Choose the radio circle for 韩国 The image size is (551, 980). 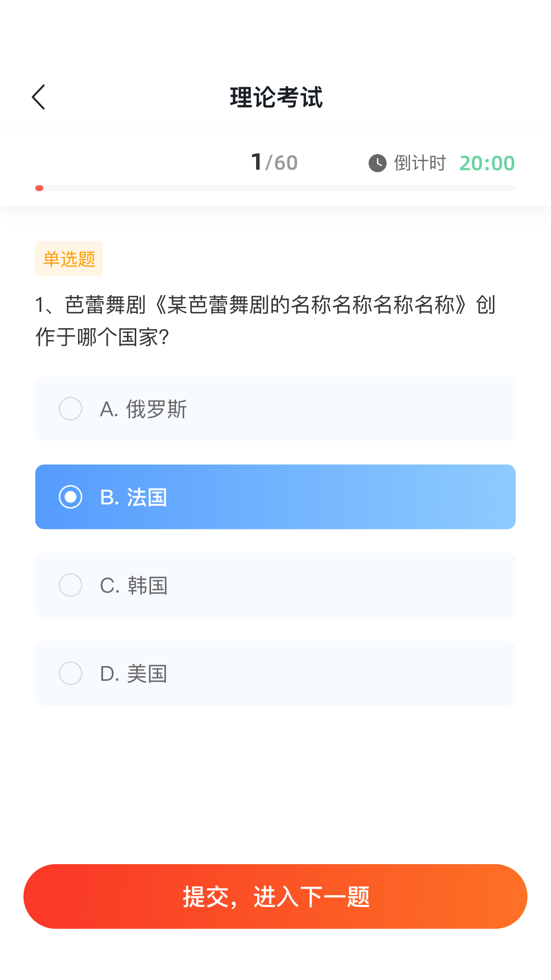(x=70, y=585)
